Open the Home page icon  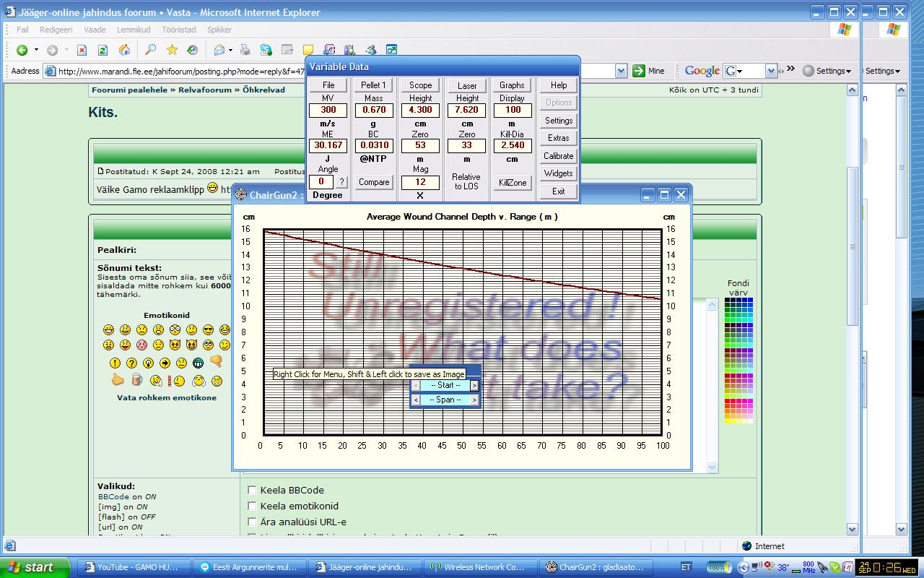point(124,50)
